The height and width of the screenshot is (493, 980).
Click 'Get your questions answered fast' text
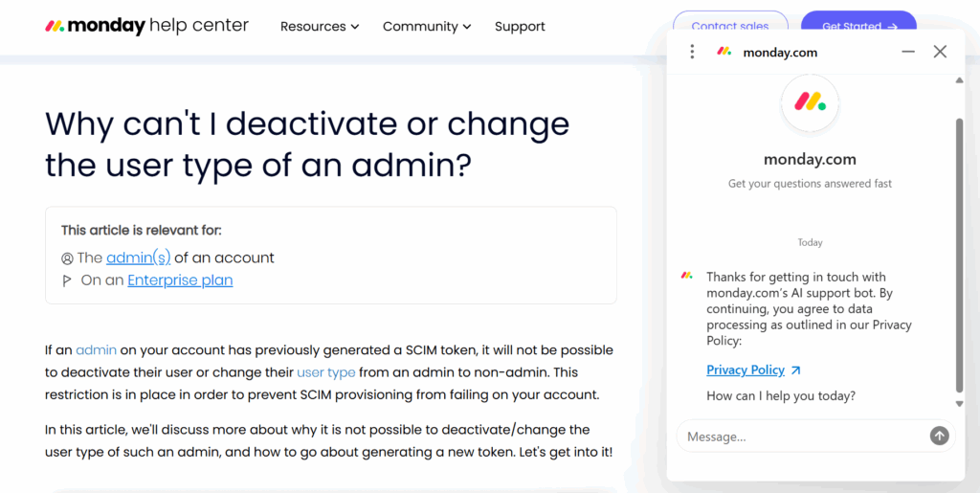pos(810,184)
